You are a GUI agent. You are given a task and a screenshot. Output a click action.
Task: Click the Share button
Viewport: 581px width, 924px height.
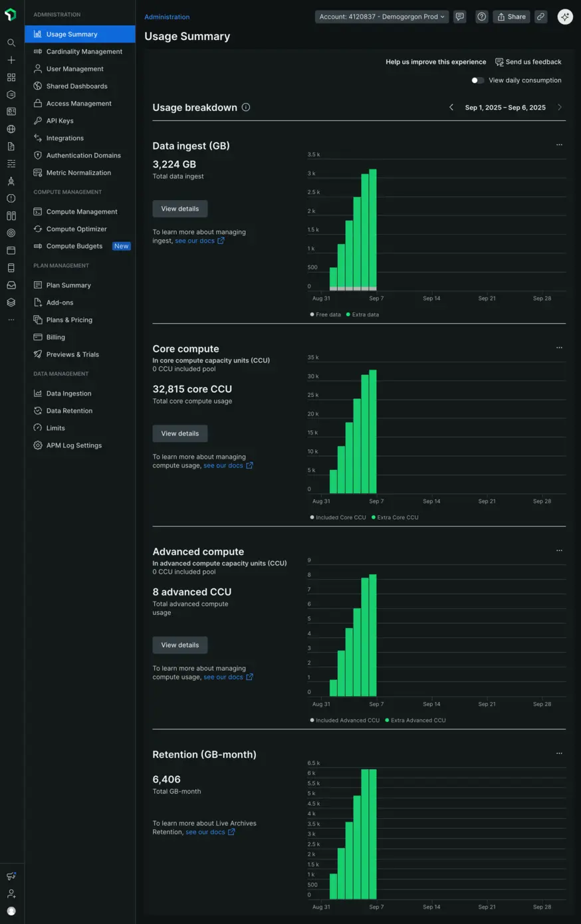tap(511, 17)
